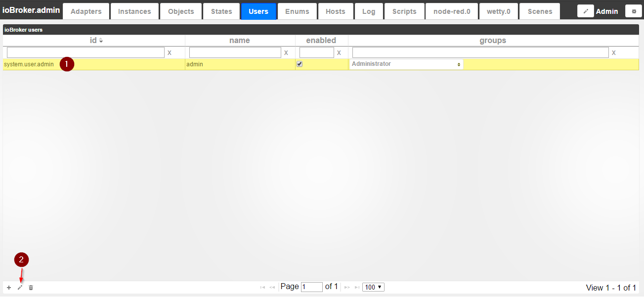Clear the name filter with X

(286, 52)
